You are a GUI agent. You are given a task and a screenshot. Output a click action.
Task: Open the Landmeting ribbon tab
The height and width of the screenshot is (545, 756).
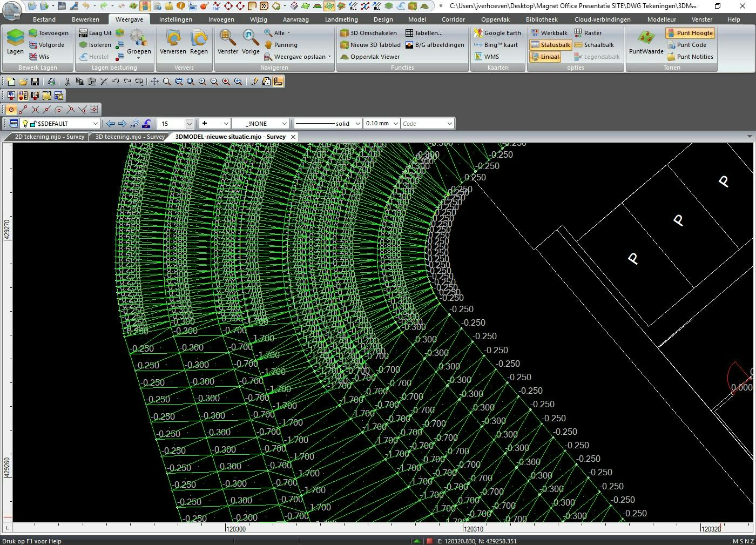coord(341,19)
